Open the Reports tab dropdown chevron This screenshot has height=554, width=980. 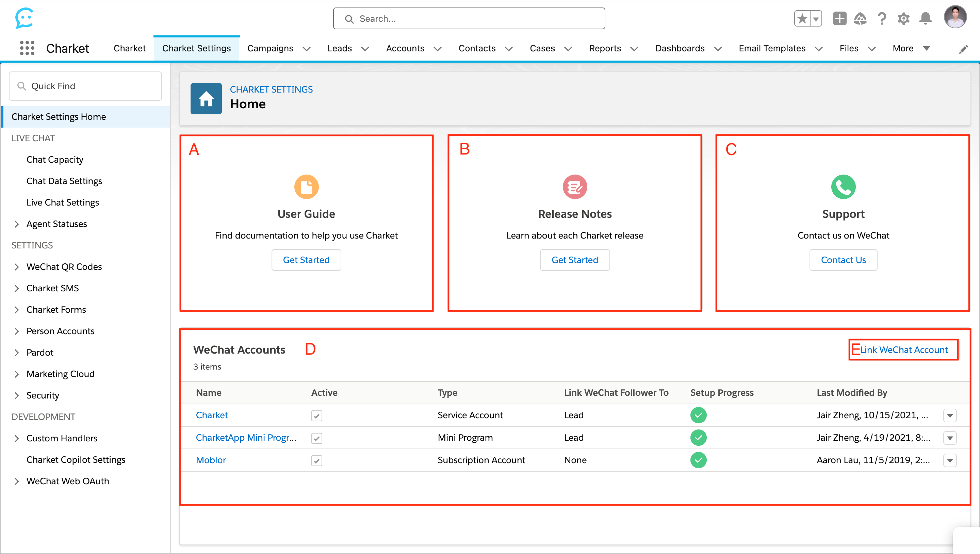point(634,49)
